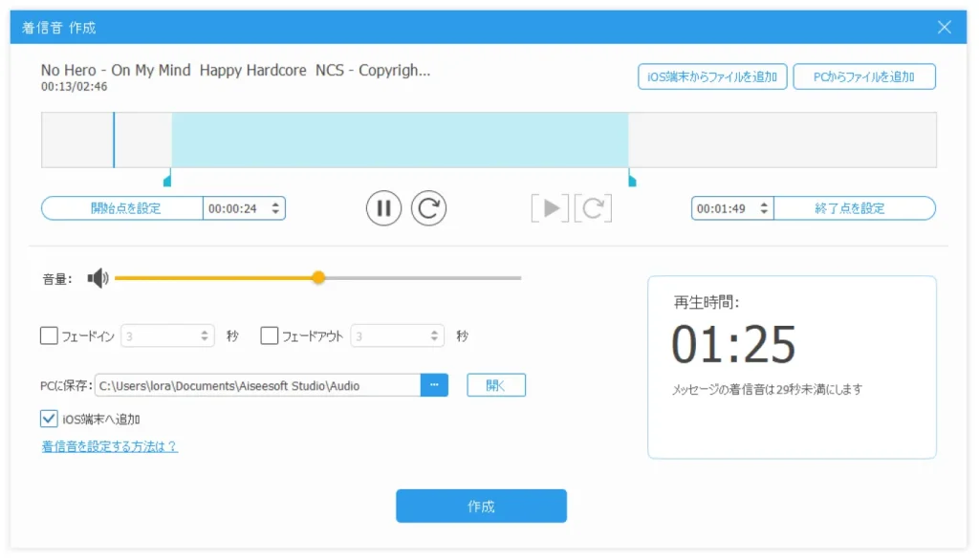
Task: Click the blue 作成 button
Action: pos(481,506)
